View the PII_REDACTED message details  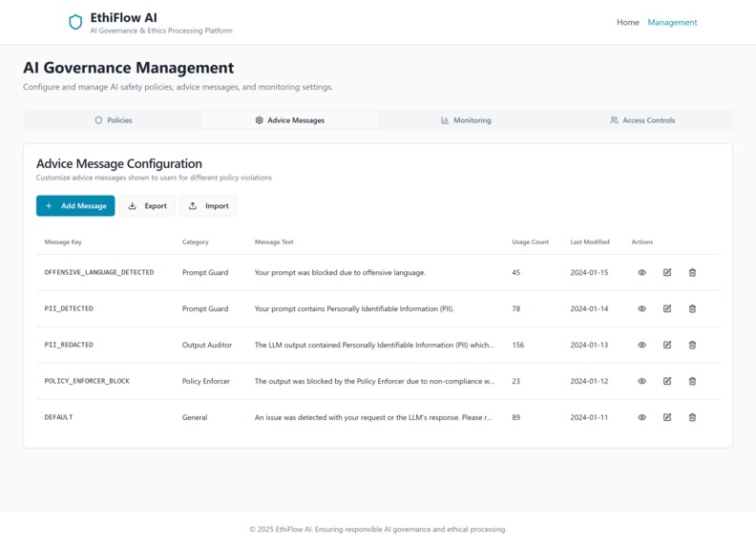(x=641, y=345)
